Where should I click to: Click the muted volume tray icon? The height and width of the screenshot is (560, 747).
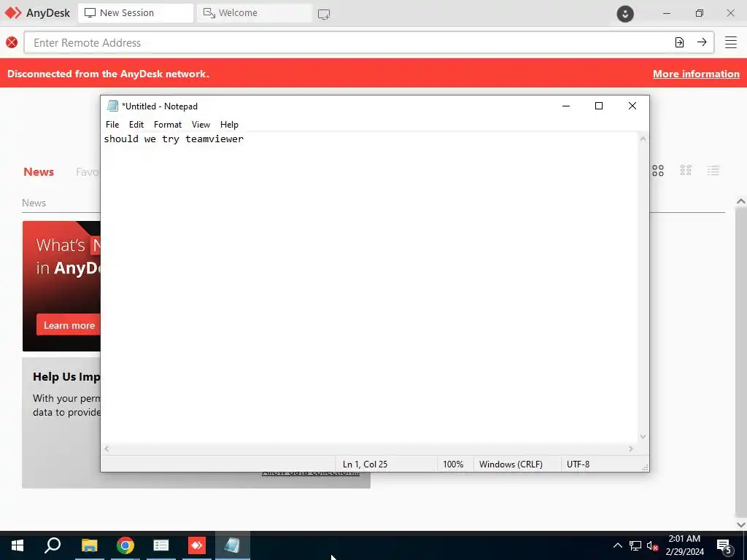point(652,545)
